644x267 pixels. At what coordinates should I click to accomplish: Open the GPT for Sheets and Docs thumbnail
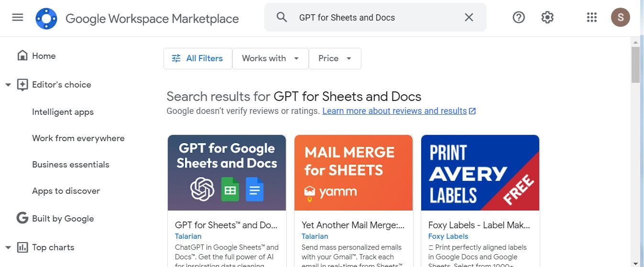pyautogui.click(x=227, y=173)
